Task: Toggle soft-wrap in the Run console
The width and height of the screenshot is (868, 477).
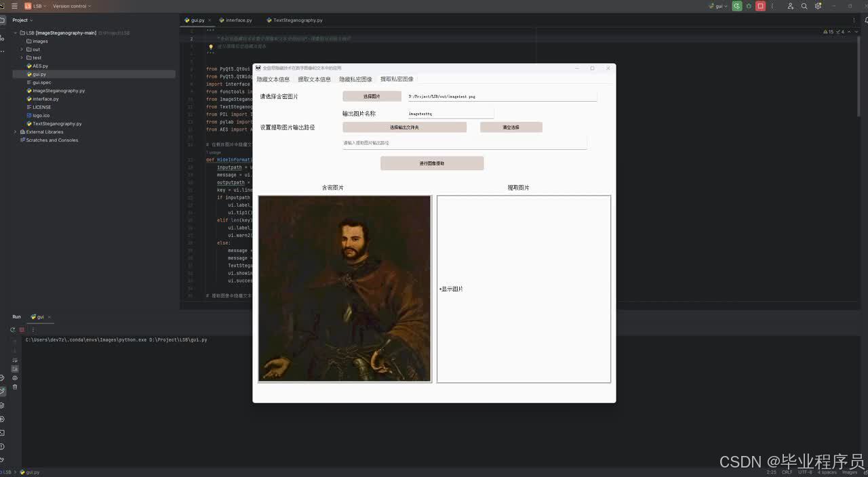Action: click(x=15, y=360)
